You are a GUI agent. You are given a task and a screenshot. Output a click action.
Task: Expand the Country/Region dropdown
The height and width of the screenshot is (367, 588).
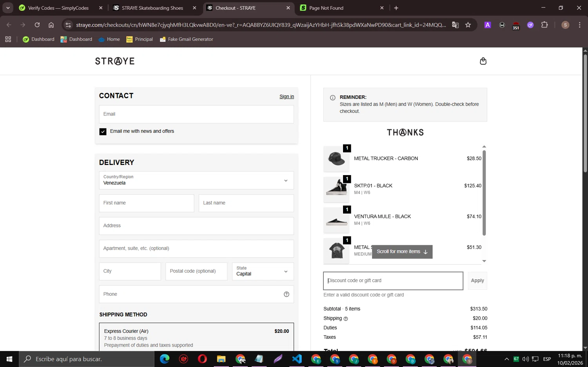click(x=196, y=180)
